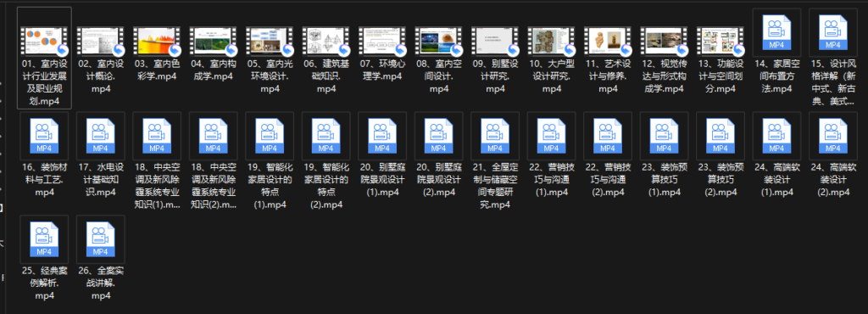Viewport: 868px width, 314px height.
Task: Select video thumbnail of 10、大户型设计研究
Action: tap(551, 41)
